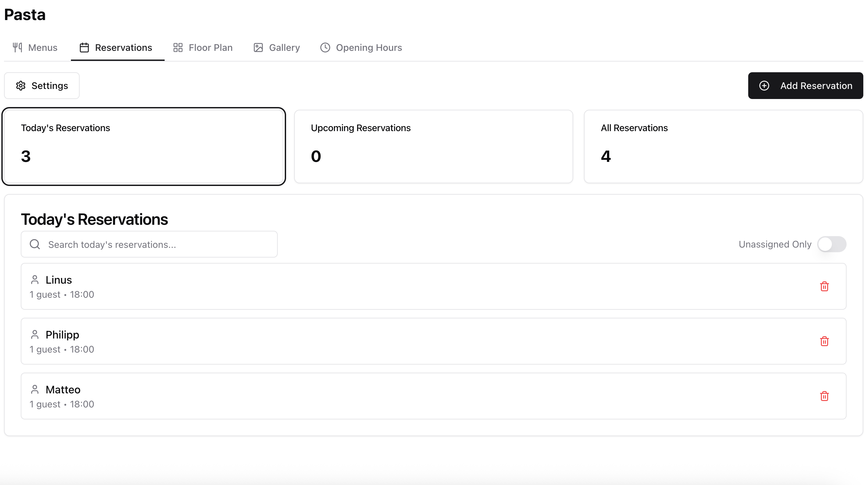Click the count 0 in Upcoming card
This screenshot has width=868, height=485.
coord(316,156)
